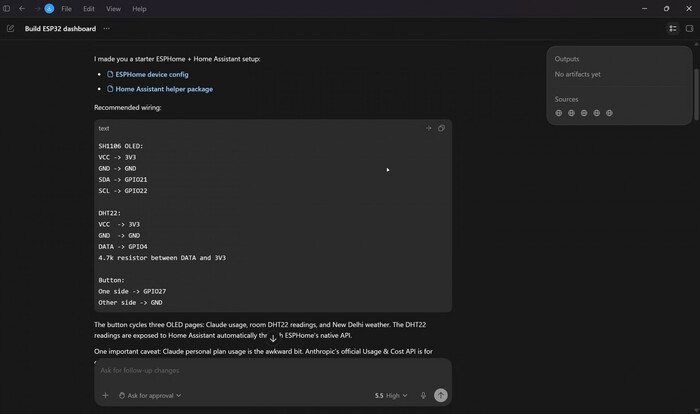Click the "DHT22:" heading line
The width and height of the screenshot is (700, 414).
[x=109, y=213]
